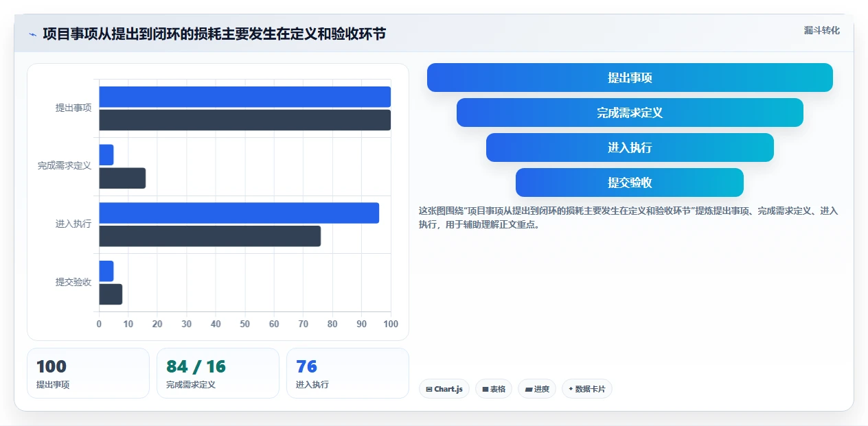Click the x-axis tick label 100
Viewport: 868px width, 426px height.
pyautogui.click(x=391, y=324)
